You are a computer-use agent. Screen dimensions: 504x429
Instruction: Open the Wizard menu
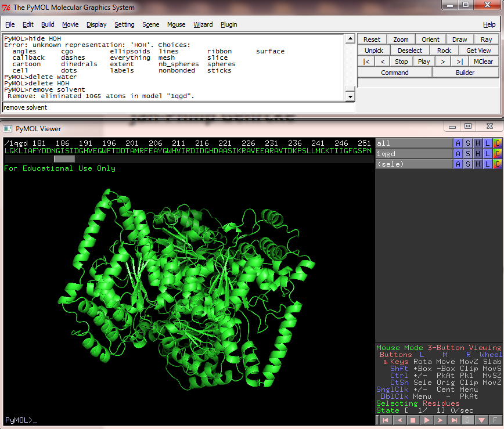click(203, 24)
